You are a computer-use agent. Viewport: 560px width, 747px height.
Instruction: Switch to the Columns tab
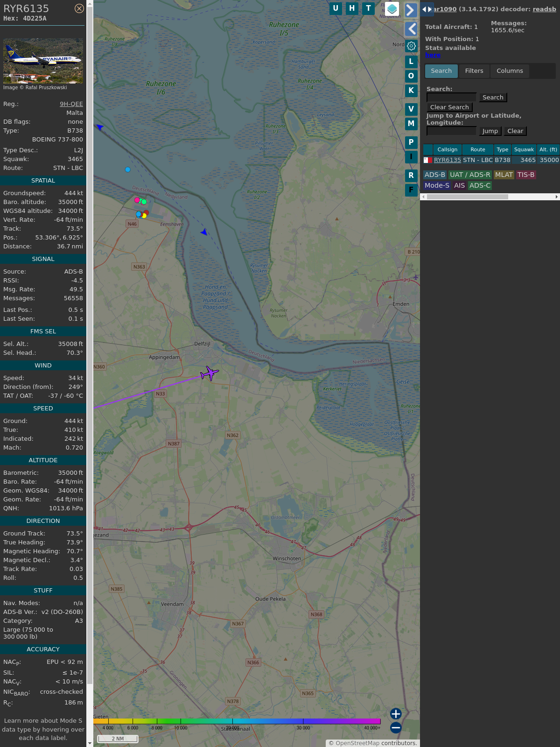pyautogui.click(x=510, y=71)
